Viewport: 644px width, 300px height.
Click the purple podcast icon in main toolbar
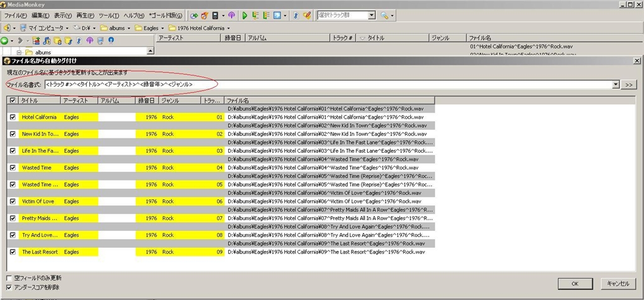[x=231, y=15]
